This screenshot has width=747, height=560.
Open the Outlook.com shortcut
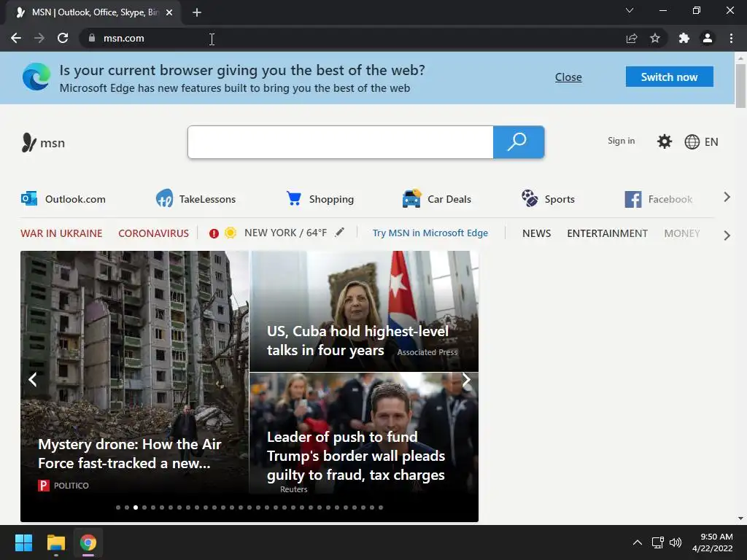(x=63, y=198)
